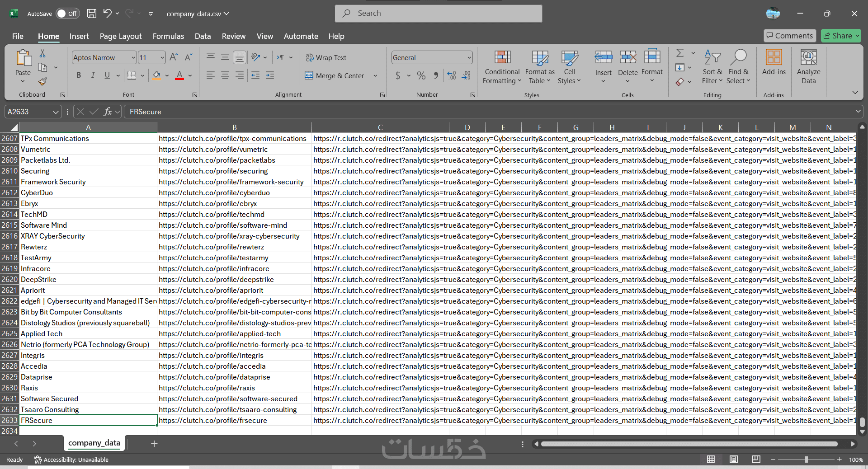Toggle Underline formatting
This screenshot has width=868, height=469.
pos(107,75)
